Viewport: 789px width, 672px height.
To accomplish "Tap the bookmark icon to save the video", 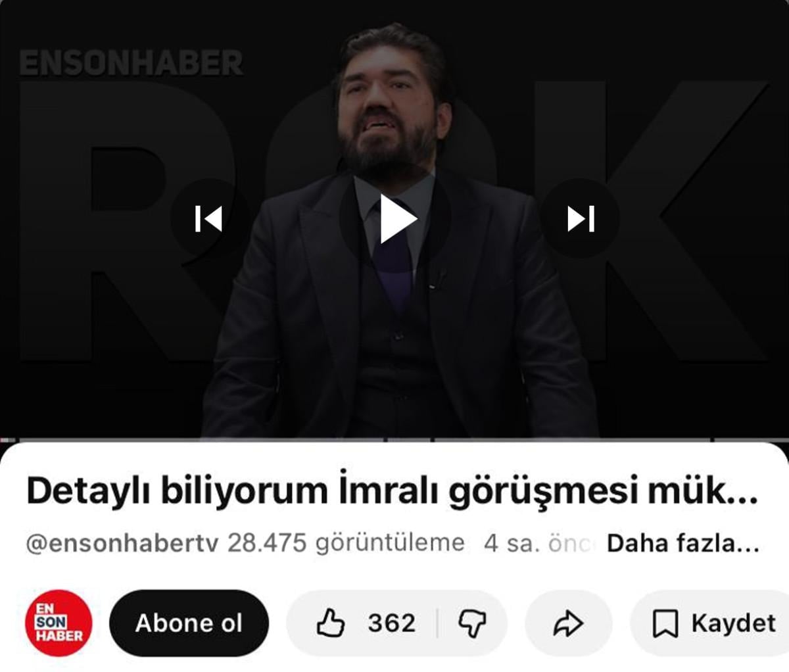I will pyautogui.click(x=665, y=623).
